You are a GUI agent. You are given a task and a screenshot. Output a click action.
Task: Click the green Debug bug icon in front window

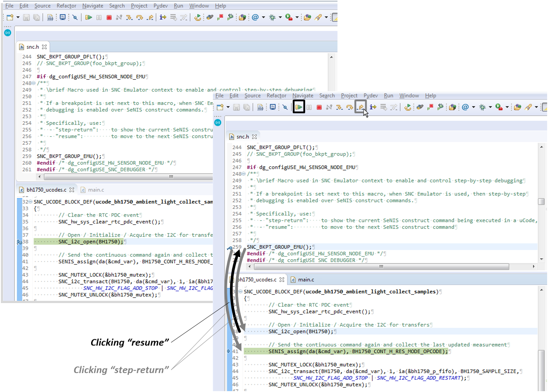(x=483, y=107)
